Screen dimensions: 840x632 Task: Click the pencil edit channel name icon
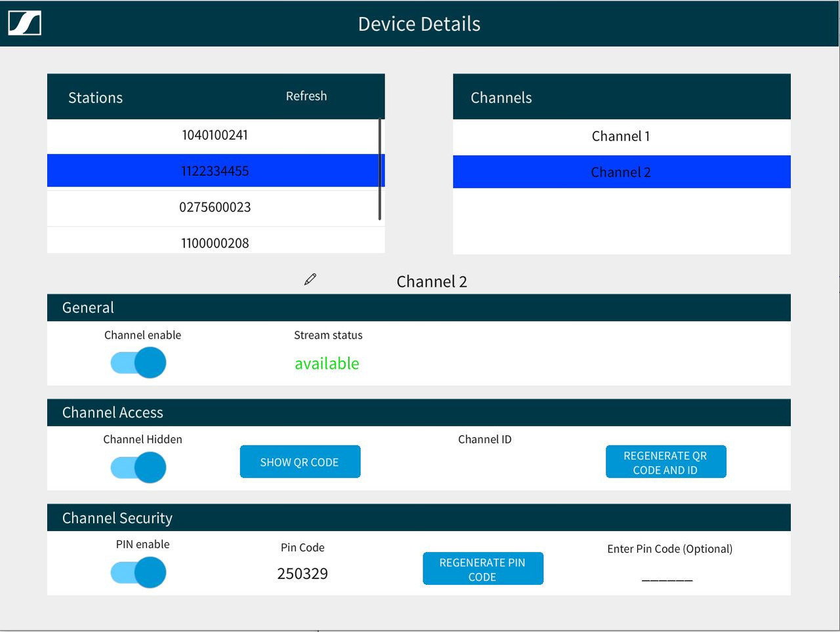[x=310, y=280]
